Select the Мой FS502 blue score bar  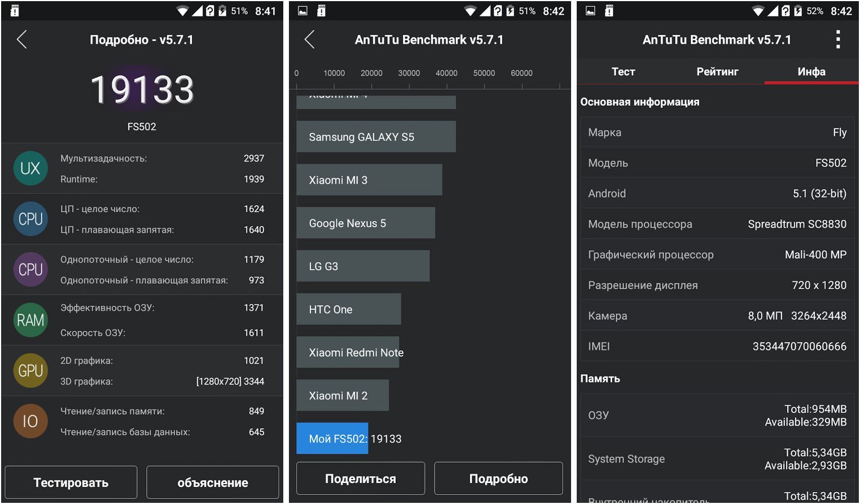[x=332, y=439]
